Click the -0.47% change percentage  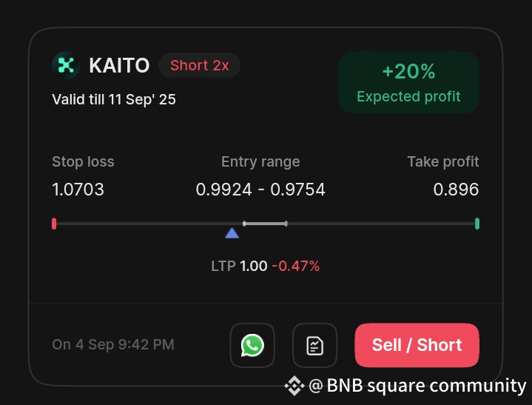pos(296,266)
